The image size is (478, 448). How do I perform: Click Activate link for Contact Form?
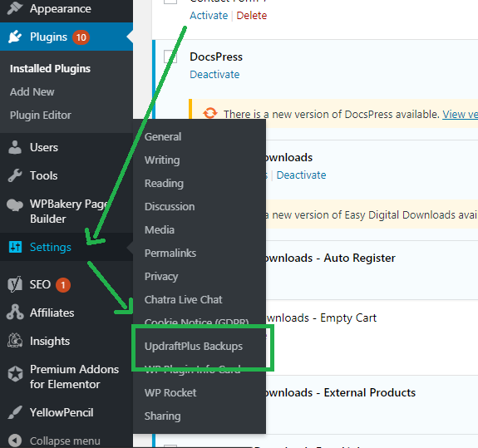pyautogui.click(x=209, y=15)
